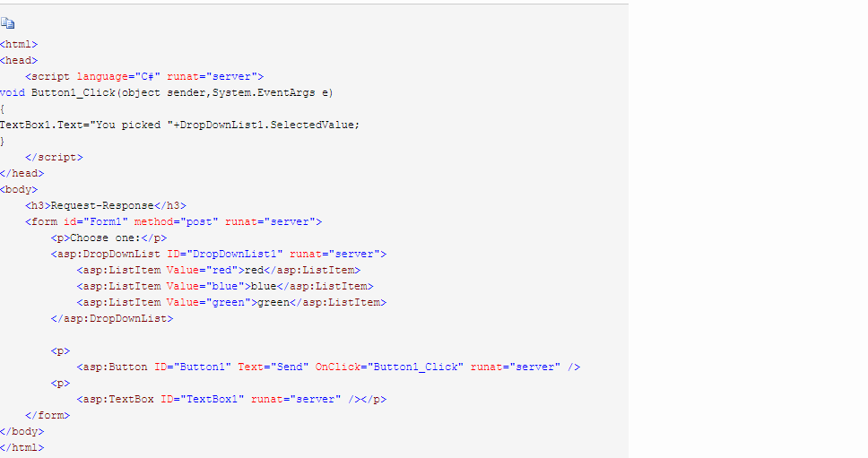Click the closing html tag at bottom
The width and height of the screenshot is (868, 458).
pos(22,448)
